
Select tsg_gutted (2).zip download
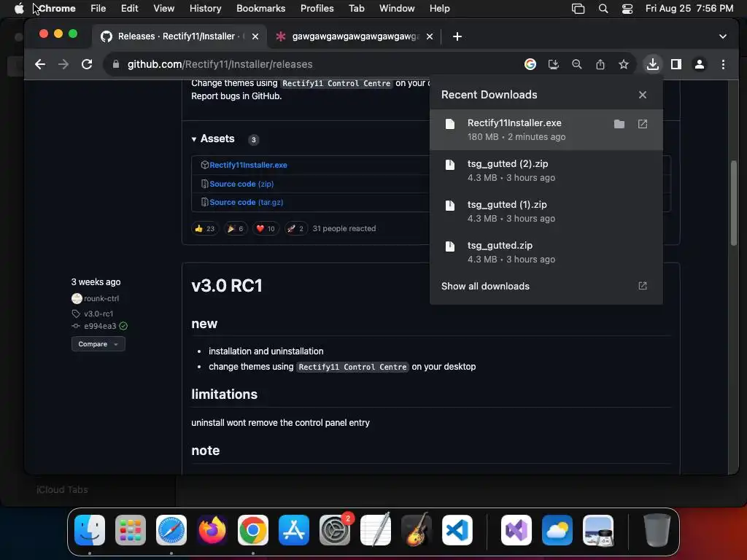546,171
